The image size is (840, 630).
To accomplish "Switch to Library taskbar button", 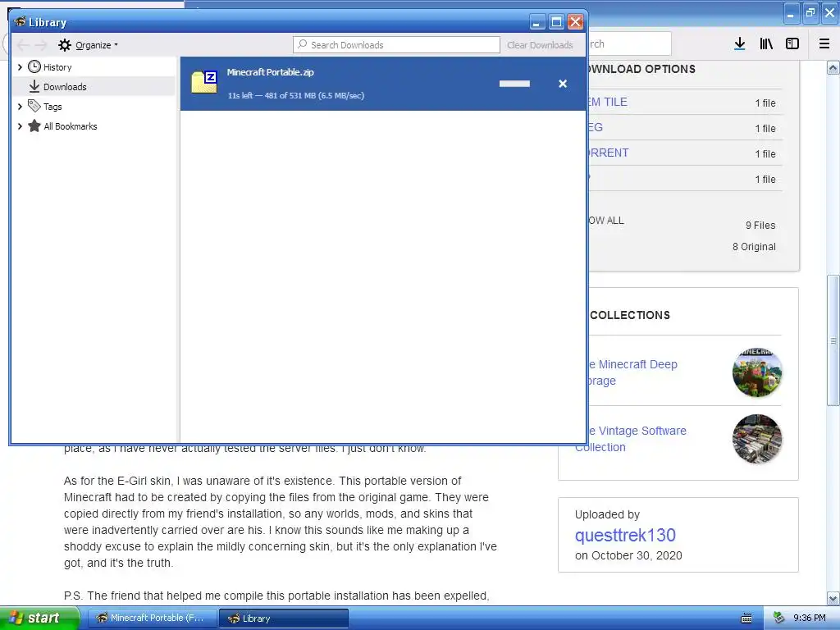I will pyautogui.click(x=284, y=619).
